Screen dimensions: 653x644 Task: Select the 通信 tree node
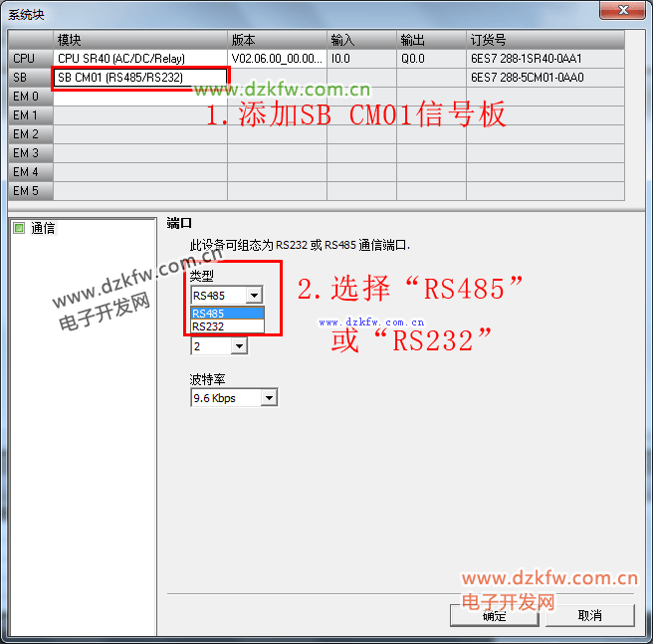[43, 228]
